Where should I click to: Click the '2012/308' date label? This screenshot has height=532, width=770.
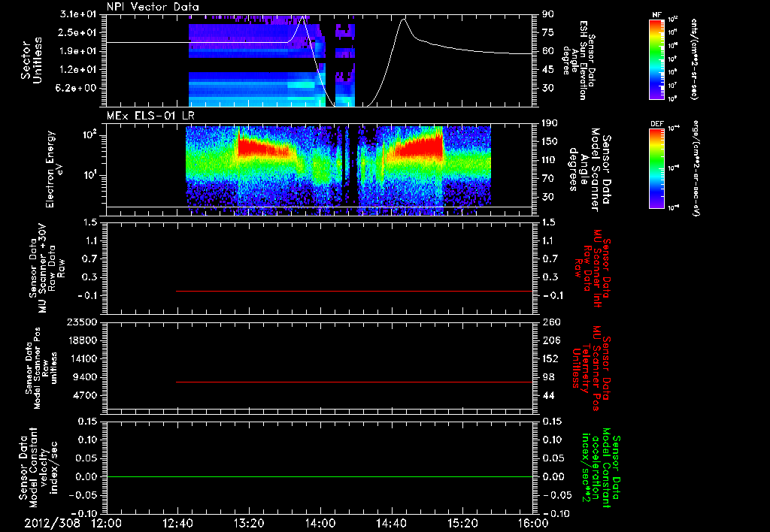coord(52,523)
